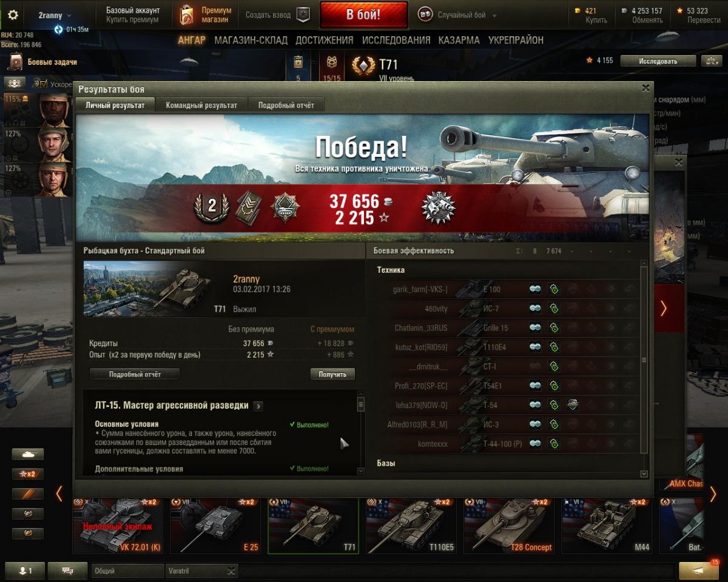Click the notification center icon with badge
This screenshot has height=582, width=728.
tap(699, 570)
